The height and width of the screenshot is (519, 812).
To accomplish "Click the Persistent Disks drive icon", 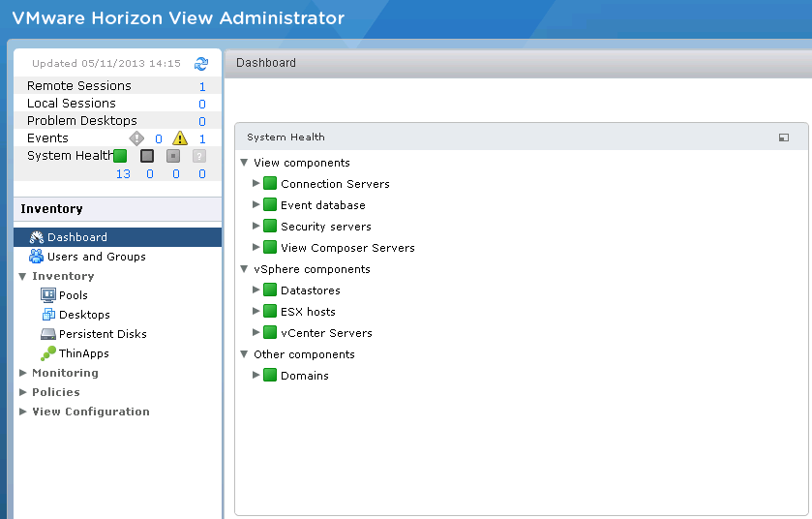I will (x=48, y=334).
